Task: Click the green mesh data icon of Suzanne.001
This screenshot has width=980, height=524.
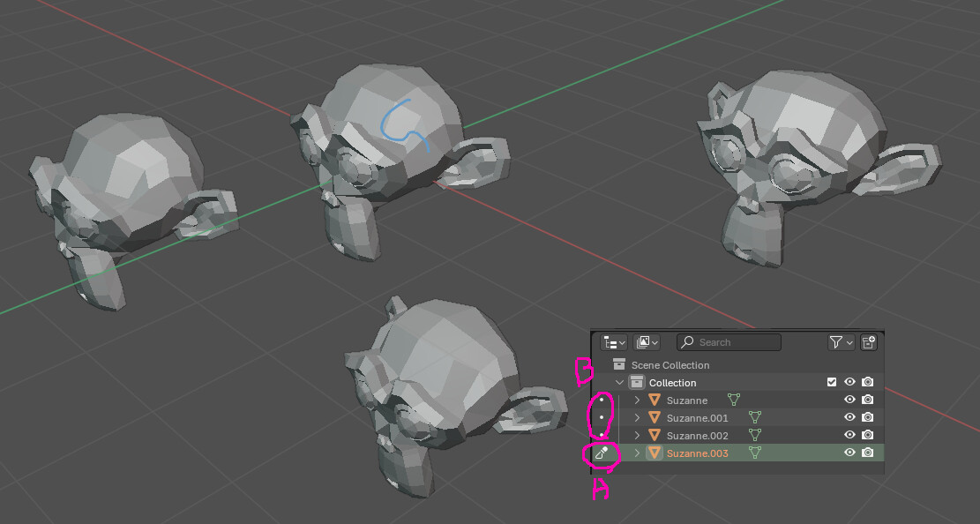Action: coord(755,417)
